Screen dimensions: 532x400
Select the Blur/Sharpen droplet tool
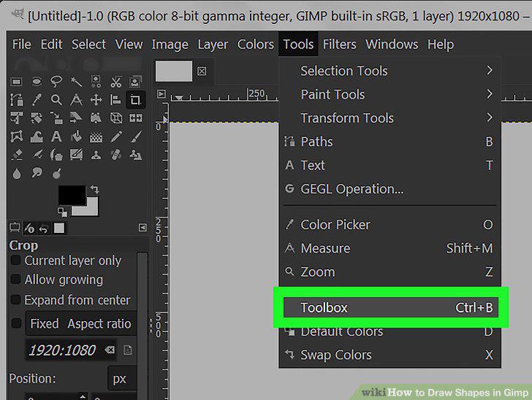(x=16, y=174)
